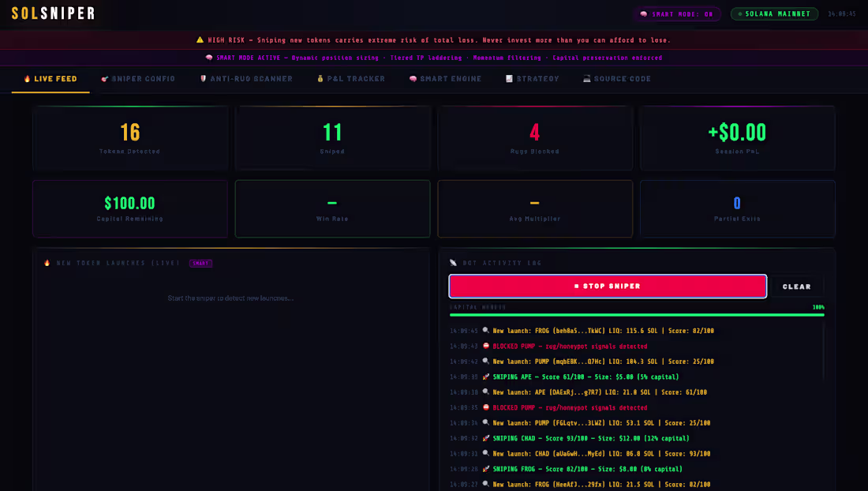This screenshot has width=868, height=491.
Task: Switch to P&L Tracker tab
Action: (351, 79)
